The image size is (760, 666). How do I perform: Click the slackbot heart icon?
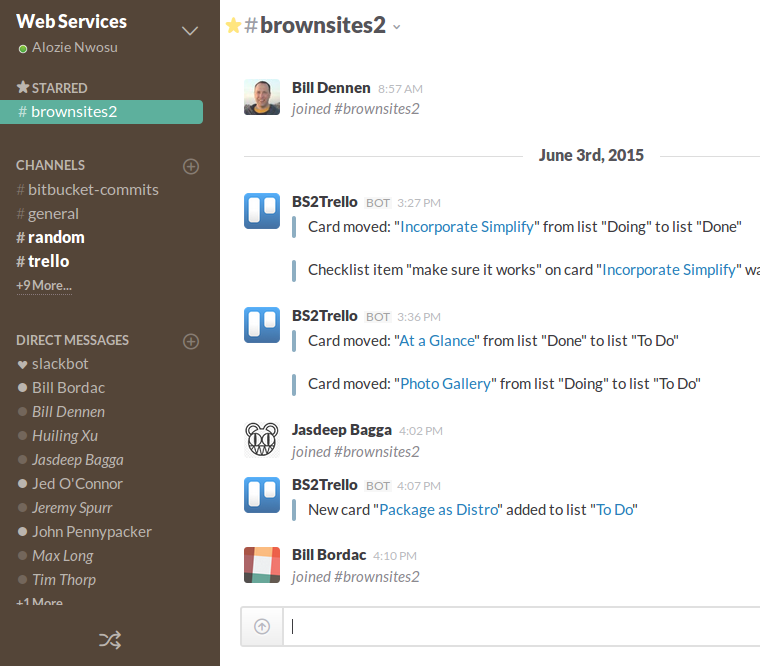click(x=22, y=365)
